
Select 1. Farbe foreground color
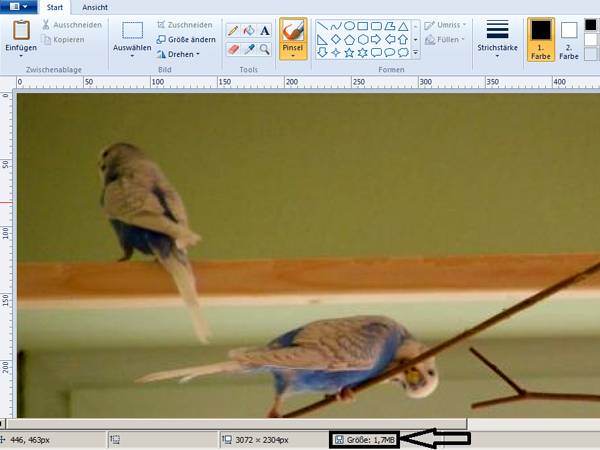(541, 39)
